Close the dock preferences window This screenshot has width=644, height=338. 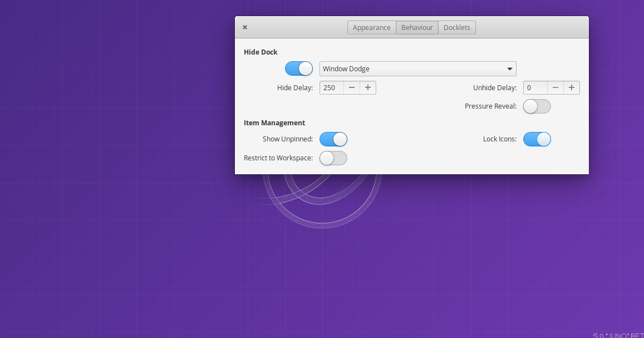pos(244,27)
